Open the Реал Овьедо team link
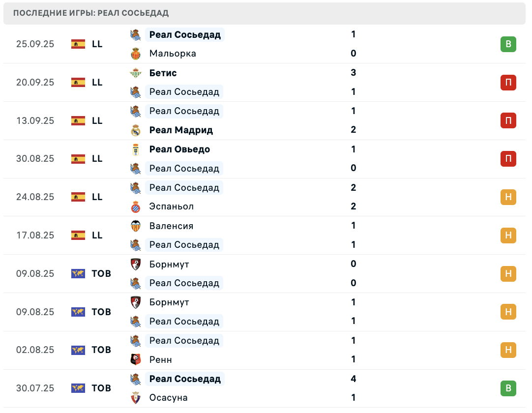 click(x=179, y=149)
